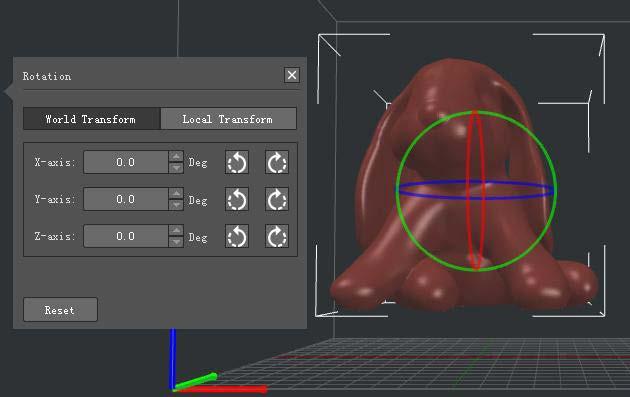
Task: Click the Y-axis degree input field
Action: 126,199
